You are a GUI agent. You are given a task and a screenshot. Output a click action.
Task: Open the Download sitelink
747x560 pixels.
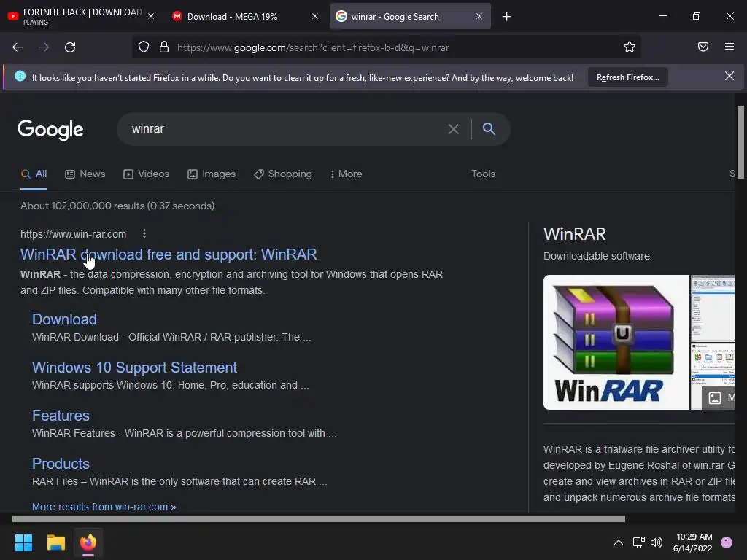(64, 319)
